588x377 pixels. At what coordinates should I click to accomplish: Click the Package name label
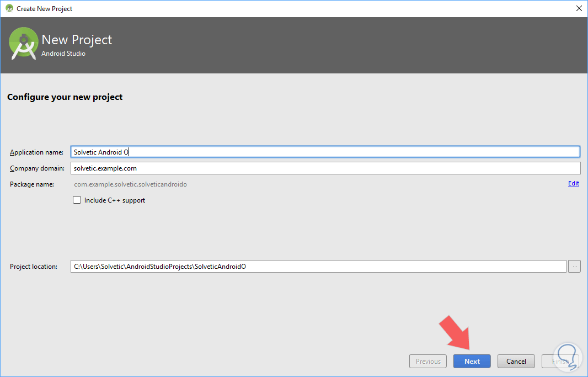pyautogui.click(x=32, y=184)
